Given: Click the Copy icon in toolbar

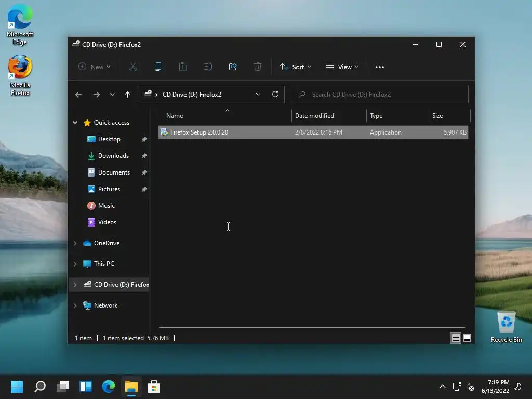Looking at the screenshot, I should (158, 67).
